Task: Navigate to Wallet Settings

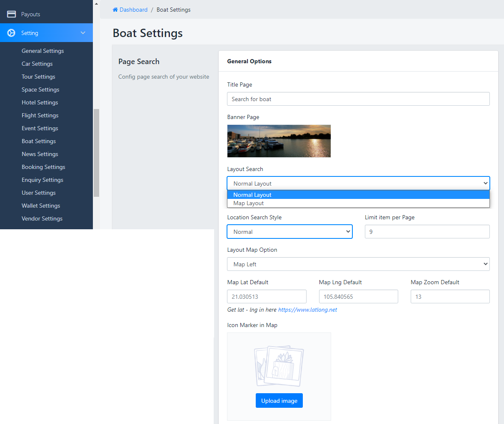Action: [x=41, y=206]
